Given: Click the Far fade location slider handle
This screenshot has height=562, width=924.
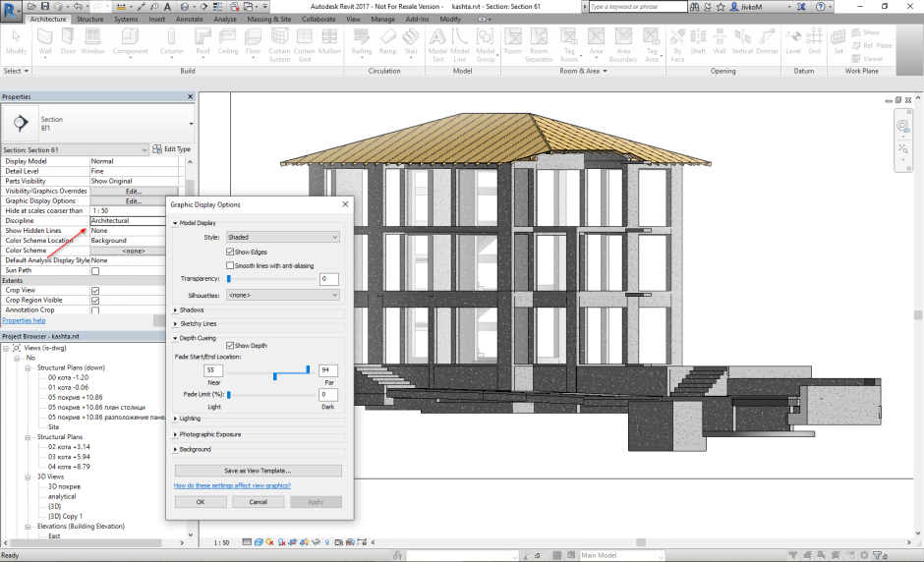Looking at the screenshot, I should 308,369.
